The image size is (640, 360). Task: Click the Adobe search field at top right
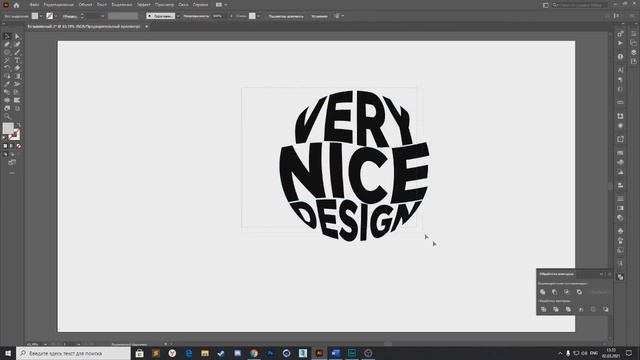point(580,5)
